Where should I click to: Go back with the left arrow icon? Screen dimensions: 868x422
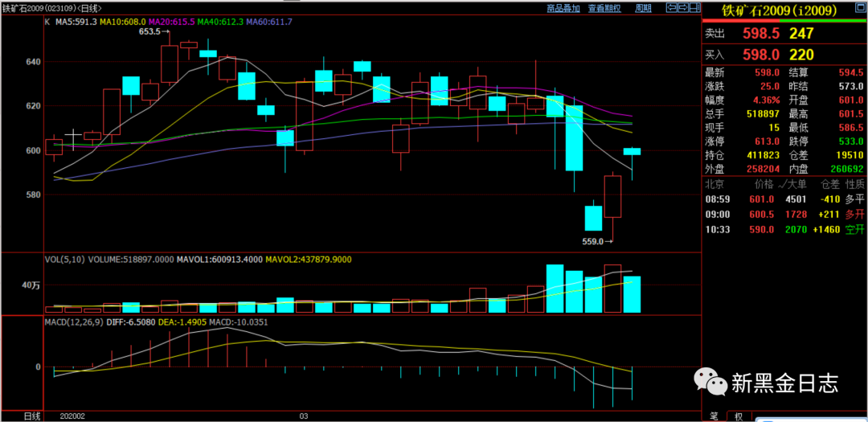671,8
